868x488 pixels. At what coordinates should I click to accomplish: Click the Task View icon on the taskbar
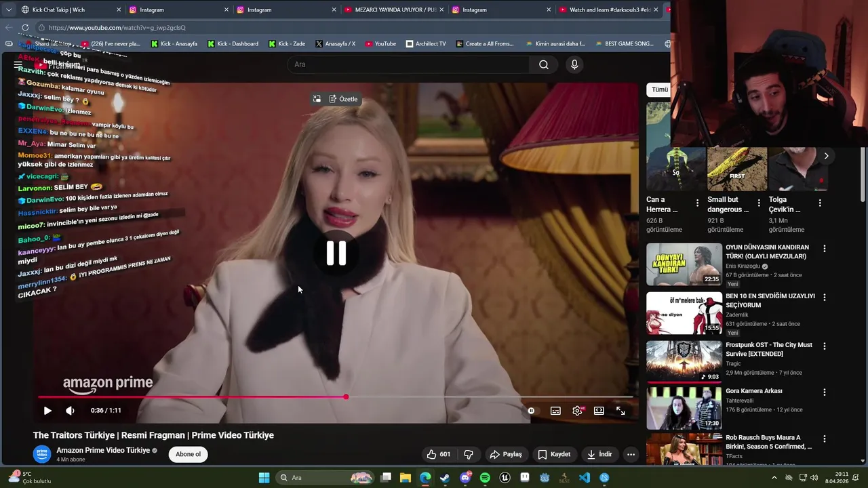point(386,478)
